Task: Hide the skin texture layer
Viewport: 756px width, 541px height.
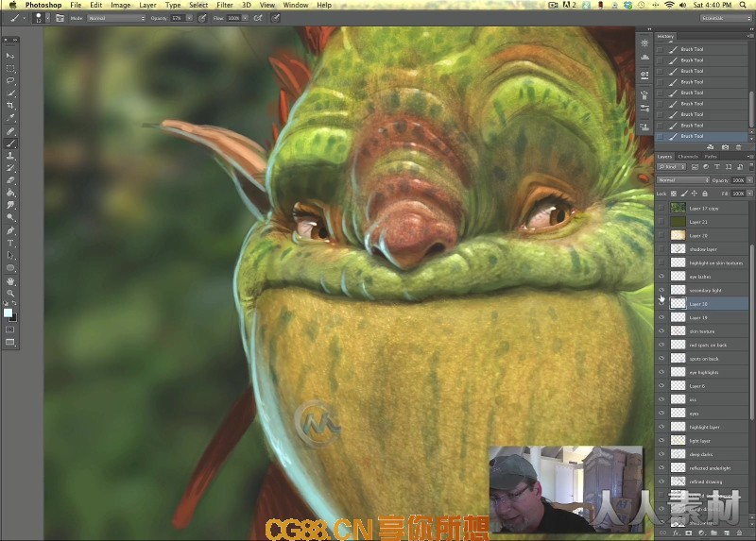Action: click(661, 331)
